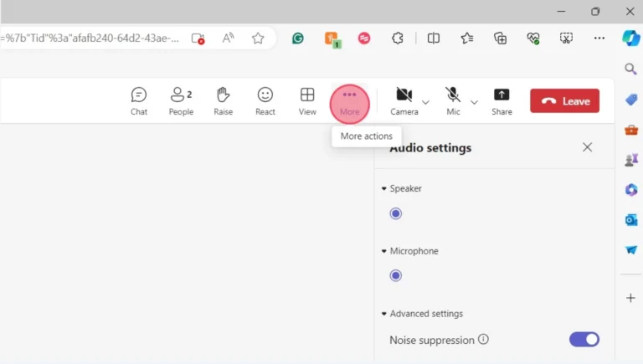Toggle Split screen view

(434, 38)
